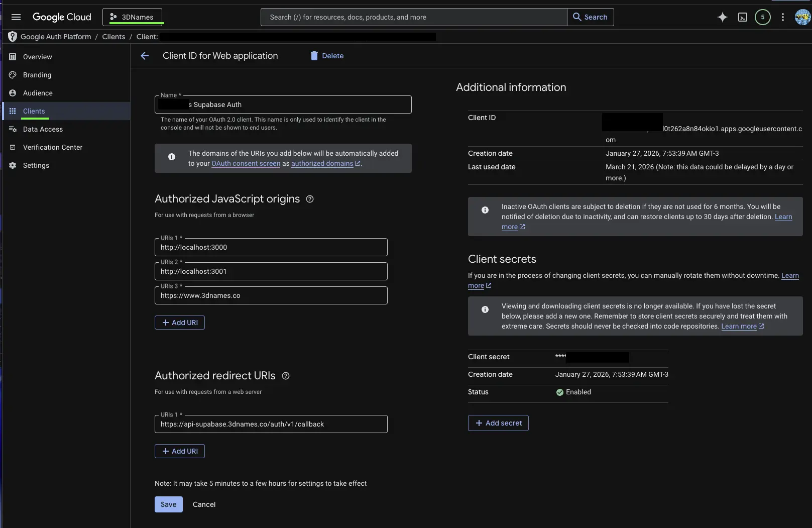Viewport: 812px width, 528px height.
Task: Edit the https://www.3dnames.co origin field
Action: pyautogui.click(x=271, y=295)
